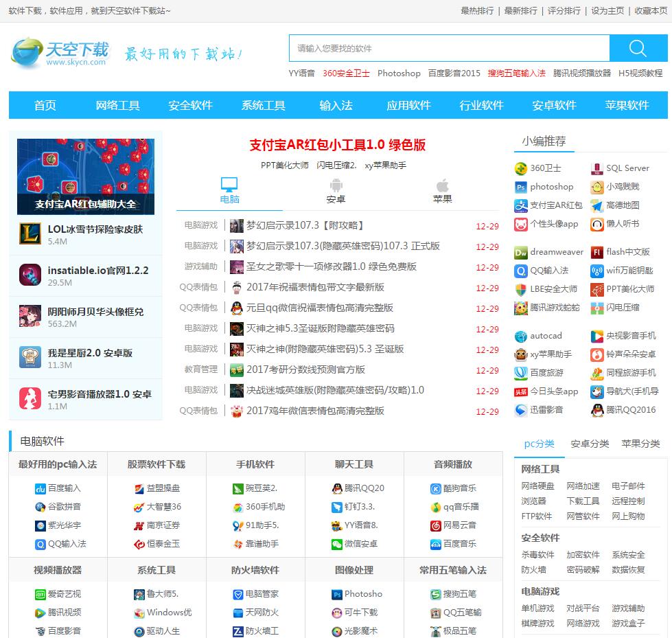This screenshot has width=672, height=638.
Task: Open the 安全软件 navigation item
Action: [190, 105]
